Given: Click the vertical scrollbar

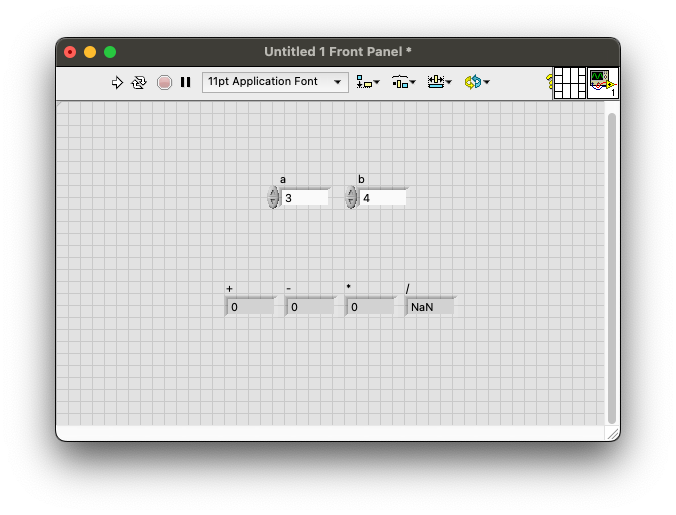Looking at the screenshot, I should tap(611, 268).
